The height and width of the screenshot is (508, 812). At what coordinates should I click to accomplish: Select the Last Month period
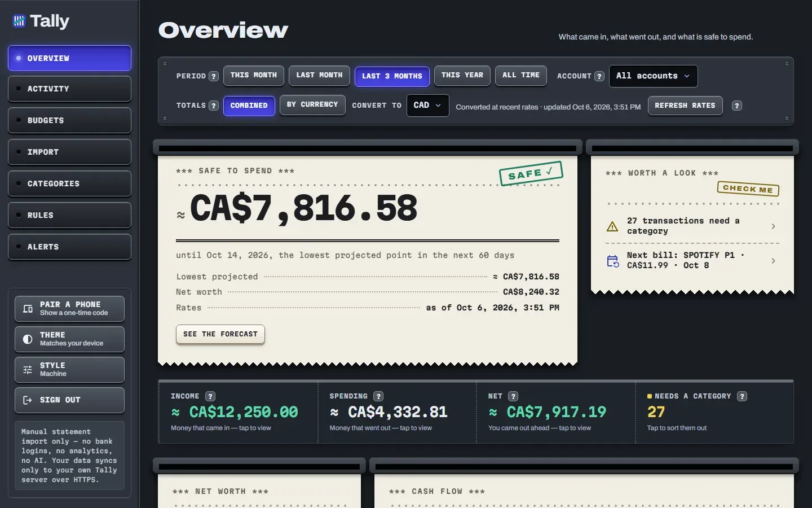(x=319, y=76)
